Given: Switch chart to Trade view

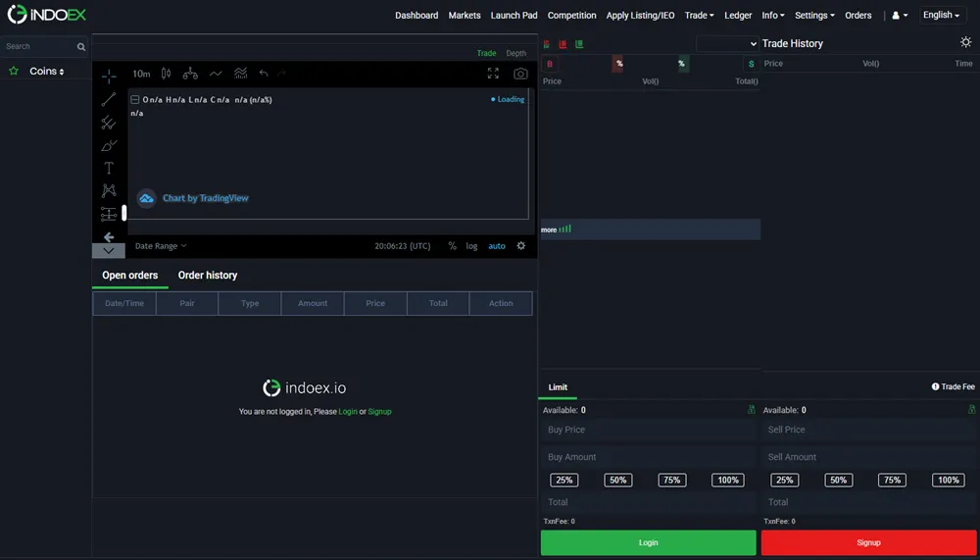Looking at the screenshot, I should click(486, 53).
